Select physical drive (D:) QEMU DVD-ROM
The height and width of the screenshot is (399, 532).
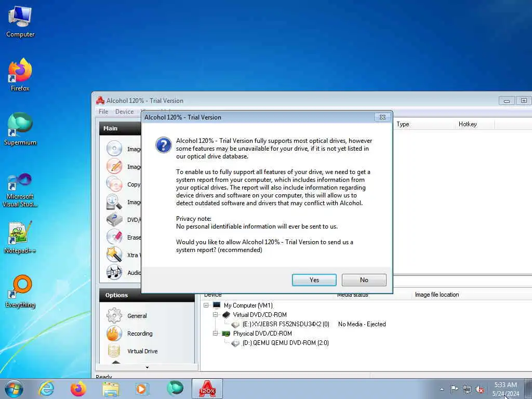click(285, 343)
